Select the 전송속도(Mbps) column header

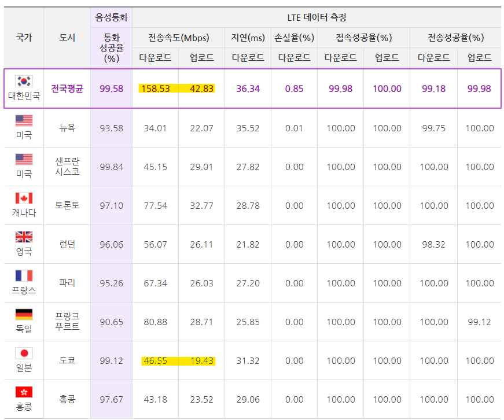(178, 38)
